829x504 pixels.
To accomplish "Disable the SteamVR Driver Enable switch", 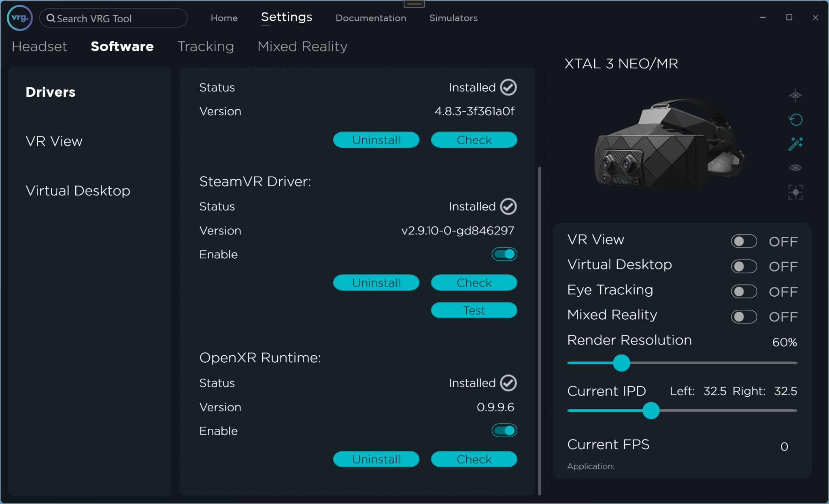I will pyautogui.click(x=504, y=254).
